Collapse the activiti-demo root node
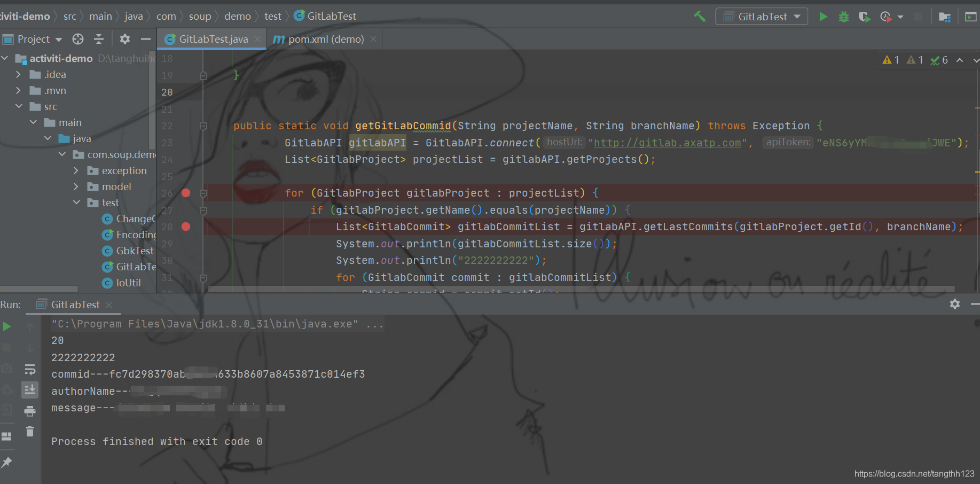Image resolution: width=980 pixels, height=484 pixels. pos(5,58)
